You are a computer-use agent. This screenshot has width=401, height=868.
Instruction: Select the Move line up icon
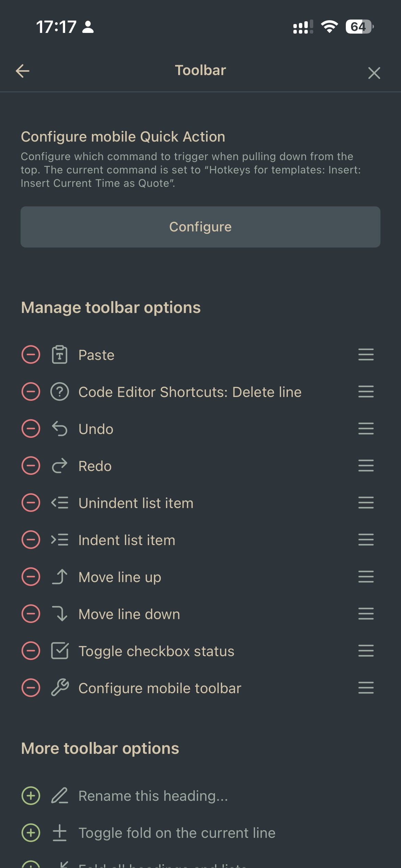pyautogui.click(x=59, y=577)
